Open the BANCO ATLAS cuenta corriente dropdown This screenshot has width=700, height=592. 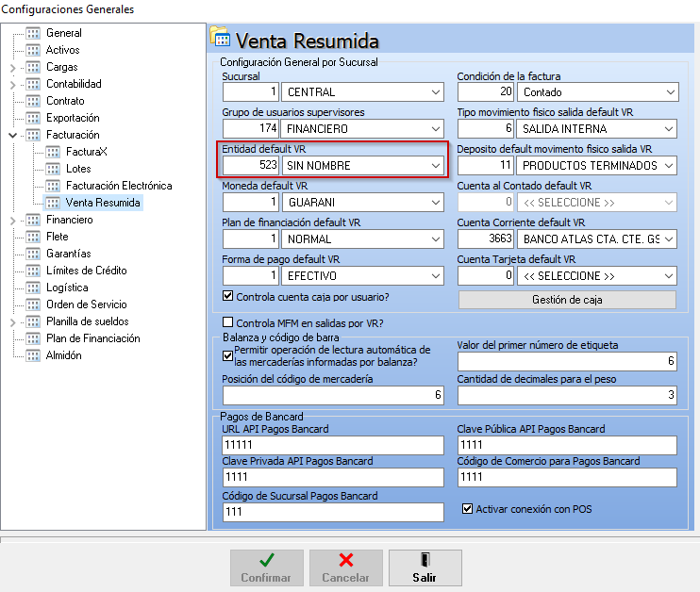669,239
